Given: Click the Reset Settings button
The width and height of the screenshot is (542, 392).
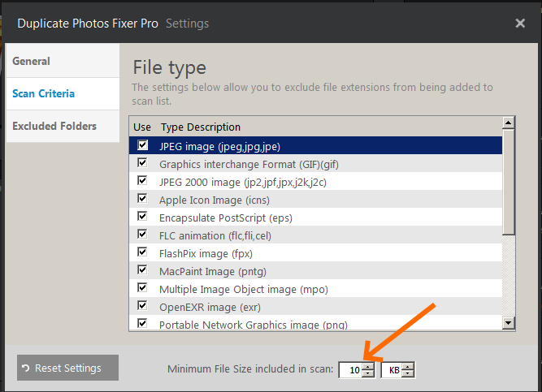Looking at the screenshot, I should (x=67, y=368).
